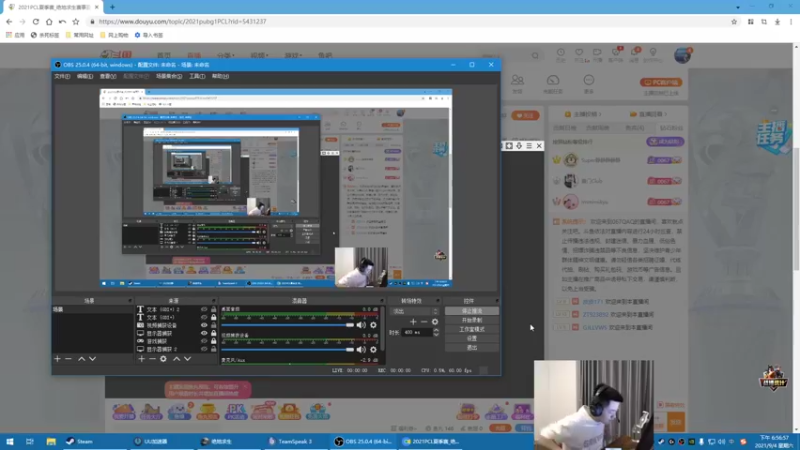Add a new source with plus icon
The height and width of the screenshot is (450, 800).
(141, 359)
